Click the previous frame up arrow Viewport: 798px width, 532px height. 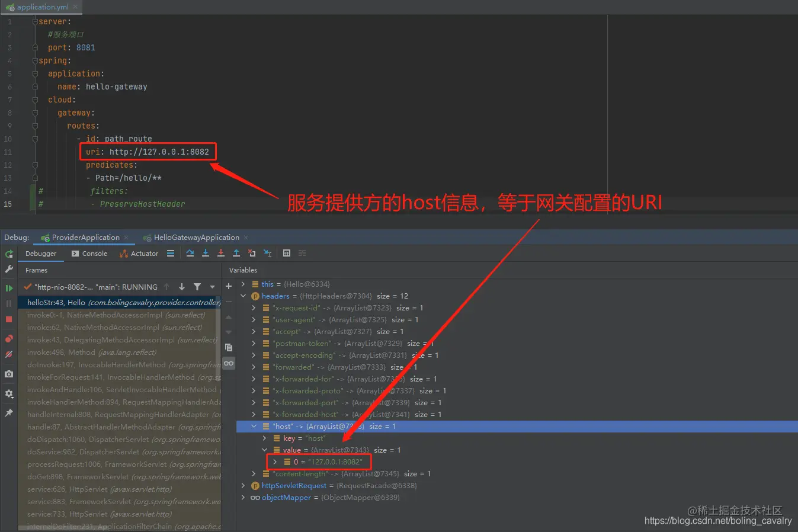tap(166, 287)
